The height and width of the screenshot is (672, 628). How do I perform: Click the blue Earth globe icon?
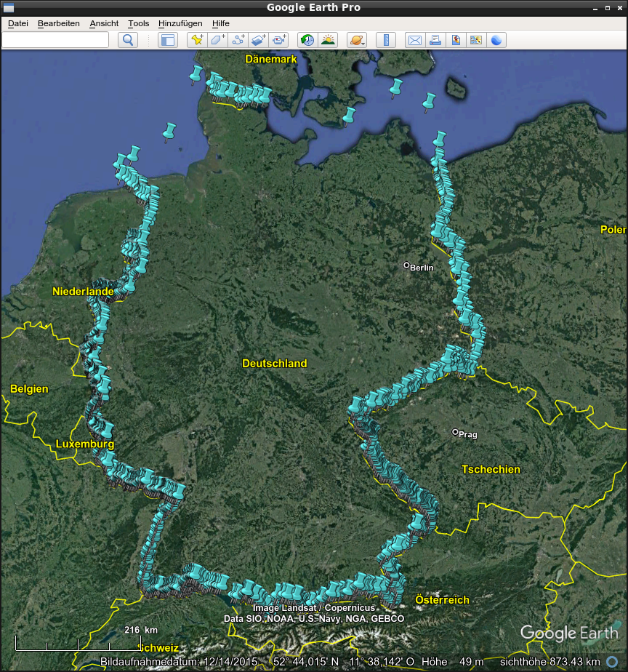(x=496, y=40)
